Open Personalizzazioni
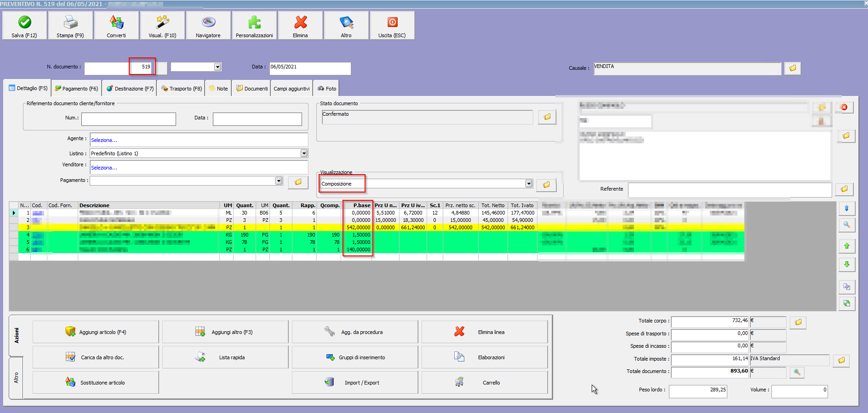868x413 pixels. (x=254, y=25)
